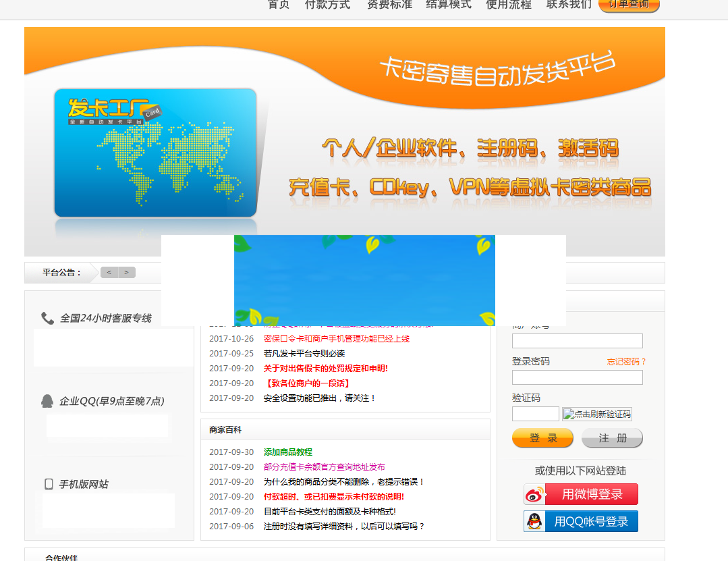The height and width of the screenshot is (561, 728).
Task: Open the 首页 menu item
Action: (x=278, y=5)
